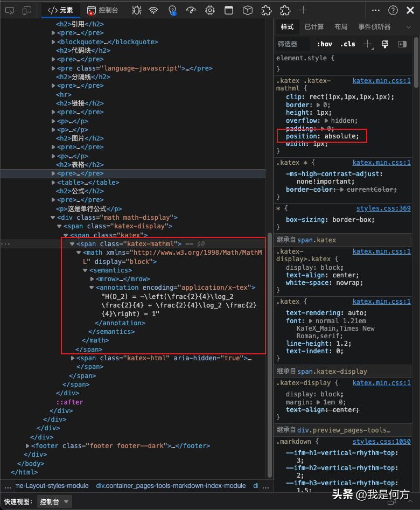
Task: Toggle the computed styles sidebar icon
Action: 402,44
